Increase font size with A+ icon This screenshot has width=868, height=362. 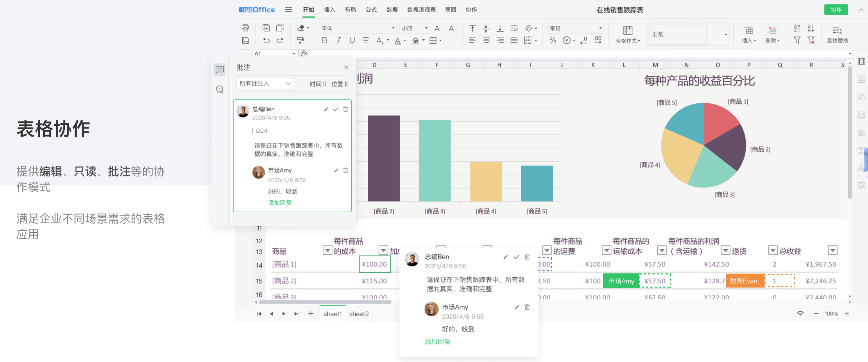438,28
